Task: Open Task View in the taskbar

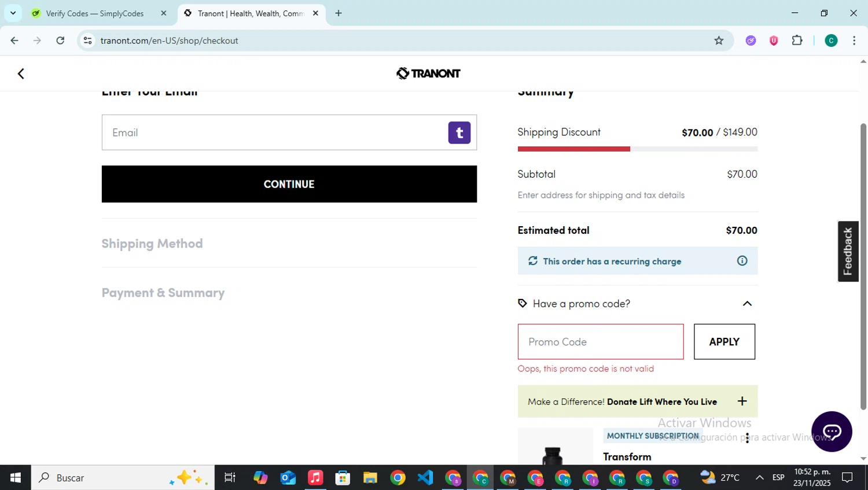Action: [x=230, y=478]
